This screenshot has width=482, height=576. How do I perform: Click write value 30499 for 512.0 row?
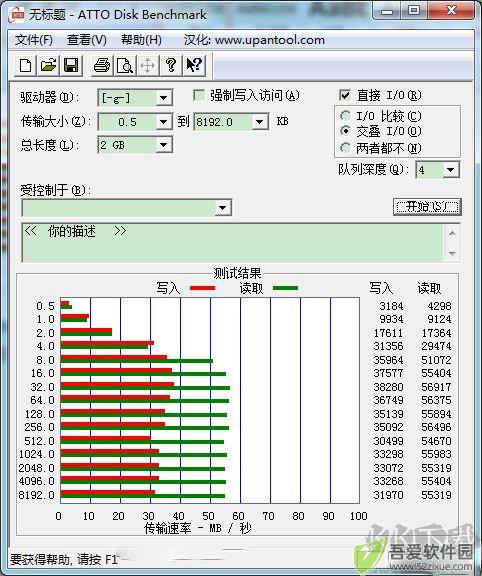tap(388, 441)
